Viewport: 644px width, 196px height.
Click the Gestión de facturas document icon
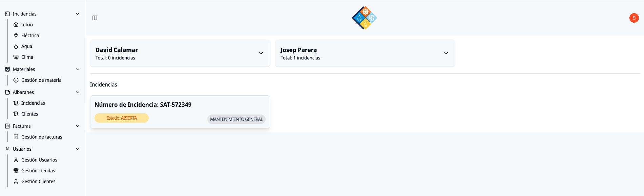[x=16, y=137]
